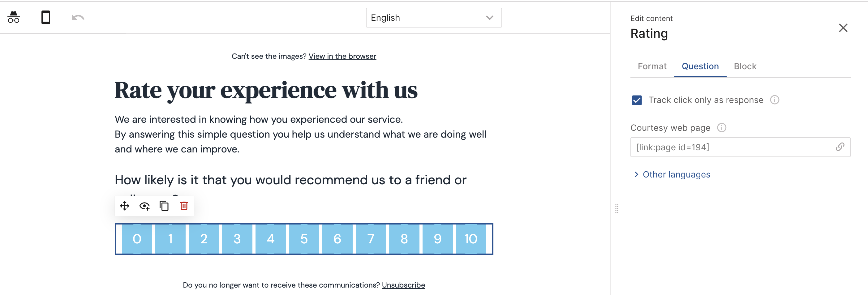This screenshot has width=868, height=295.
Task: Switch to the Block tab
Action: coord(745,66)
